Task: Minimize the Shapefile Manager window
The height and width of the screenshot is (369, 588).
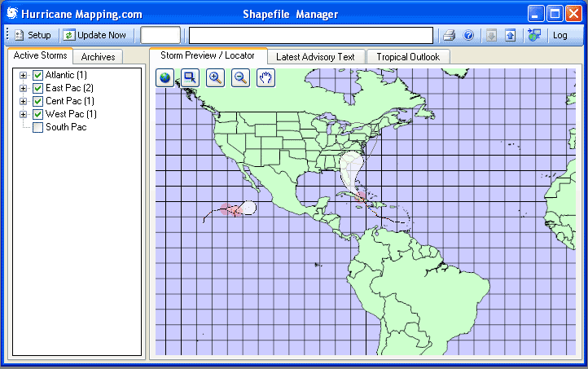Action: tap(536, 14)
